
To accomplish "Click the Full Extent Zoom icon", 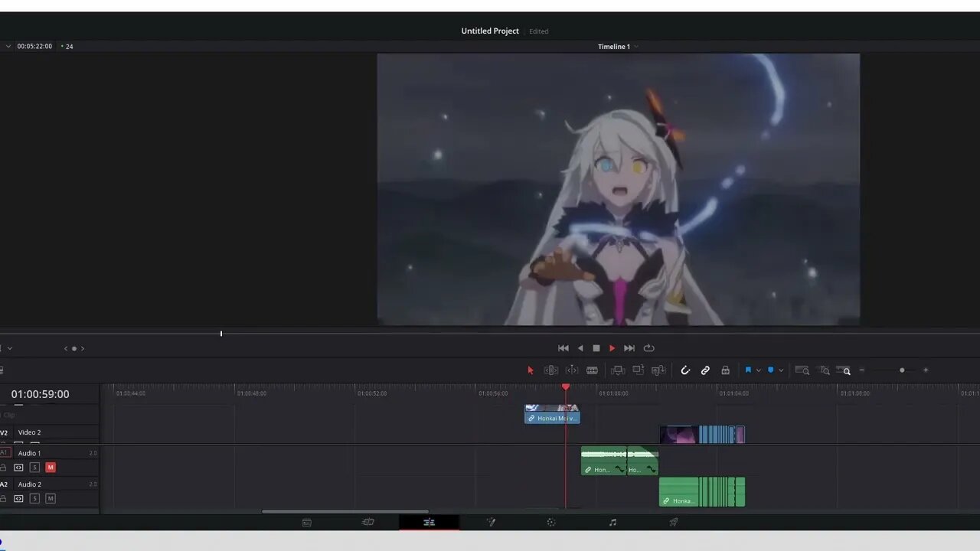I will click(802, 370).
